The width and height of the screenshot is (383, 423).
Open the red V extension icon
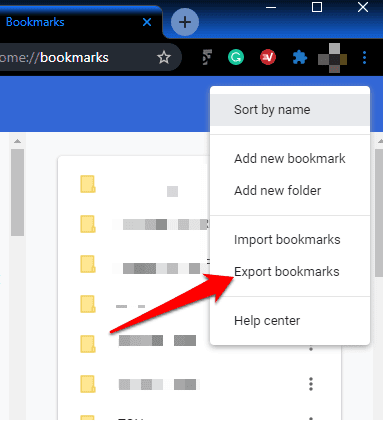[x=268, y=57]
